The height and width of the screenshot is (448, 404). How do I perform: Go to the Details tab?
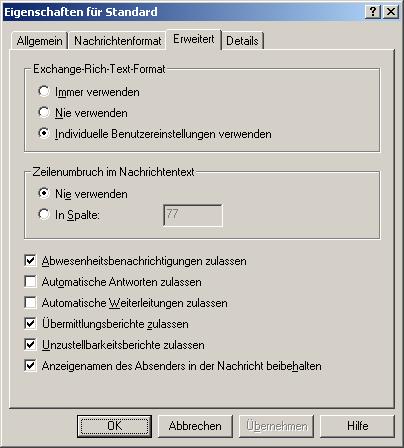coord(242,41)
